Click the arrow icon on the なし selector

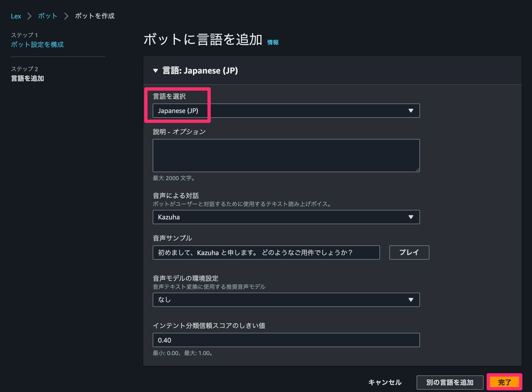coord(411,300)
